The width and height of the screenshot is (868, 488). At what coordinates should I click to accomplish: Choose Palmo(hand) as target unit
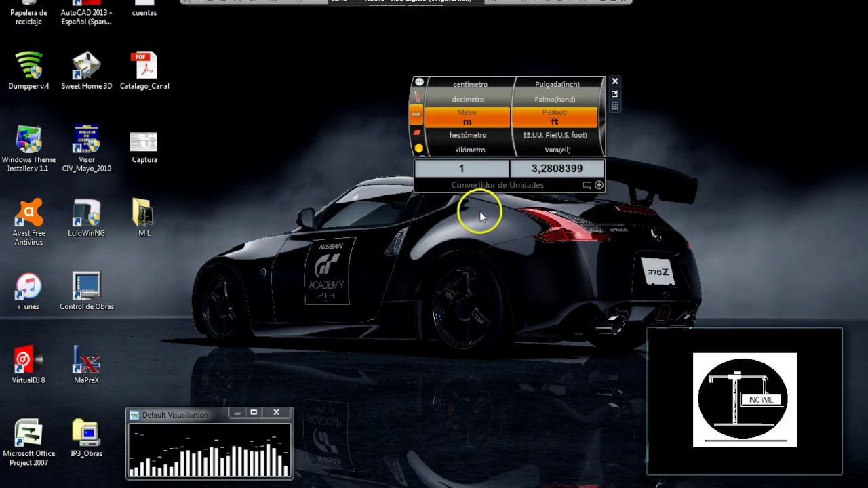[x=555, y=99]
